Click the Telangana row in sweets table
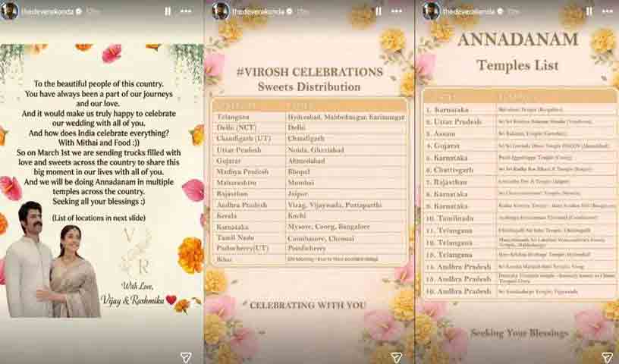 [x=309, y=118]
